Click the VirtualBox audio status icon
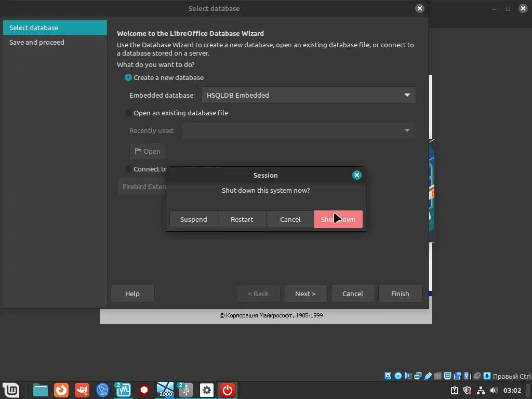The image size is (532, 399). coord(408,376)
